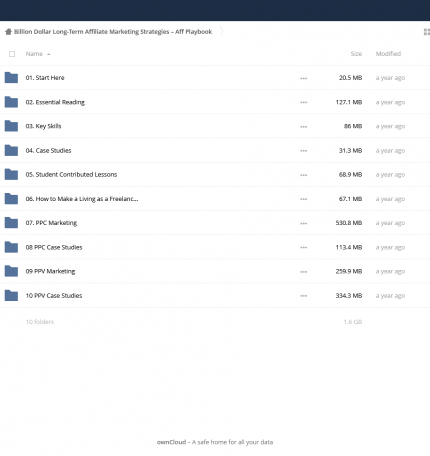Click folder icon for 09 PPV Marketing
The width and height of the screenshot is (430, 456).
pyautogui.click(x=11, y=271)
